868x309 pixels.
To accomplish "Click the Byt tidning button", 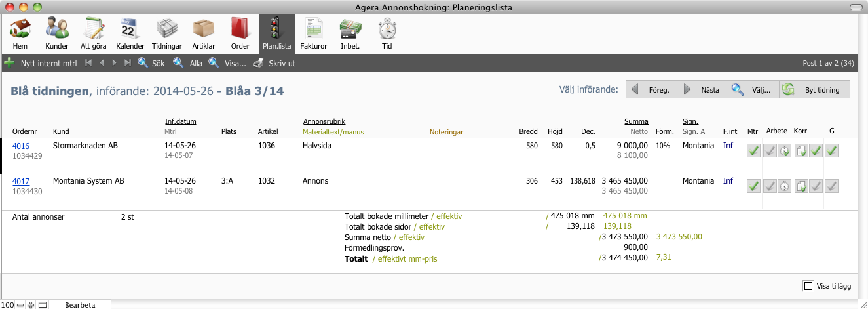I will click(x=814, y=90).
